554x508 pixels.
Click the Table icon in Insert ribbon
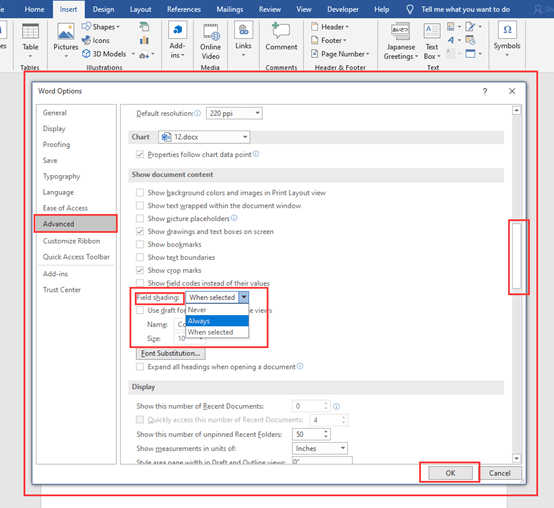coord(30,31)
